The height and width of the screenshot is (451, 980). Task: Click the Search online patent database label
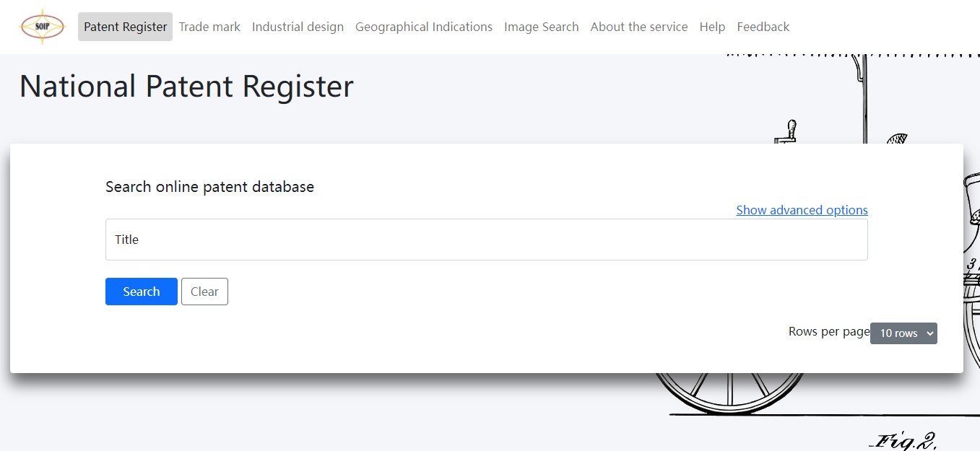pos(209,187)
